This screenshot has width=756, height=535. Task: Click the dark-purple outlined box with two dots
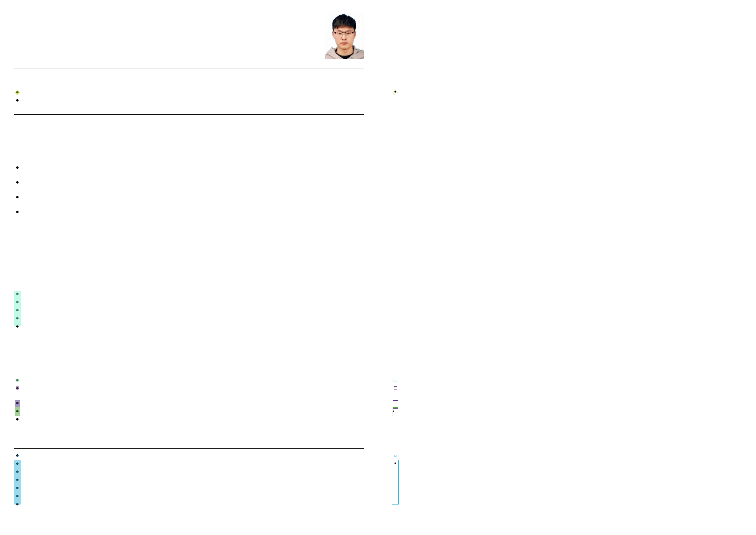tap(395, 404)
